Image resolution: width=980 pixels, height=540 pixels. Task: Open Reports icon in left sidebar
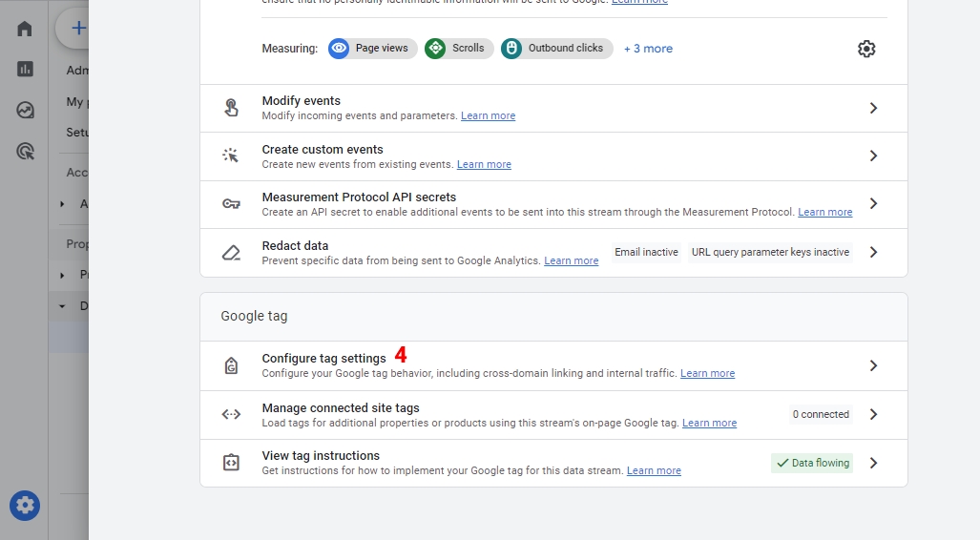(25, 69)
